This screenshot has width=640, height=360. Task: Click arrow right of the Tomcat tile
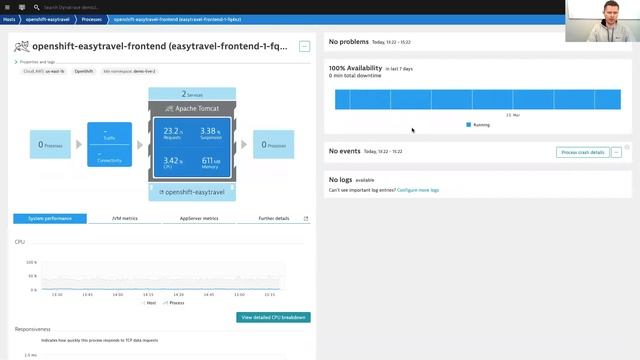[x=244, y=144]
